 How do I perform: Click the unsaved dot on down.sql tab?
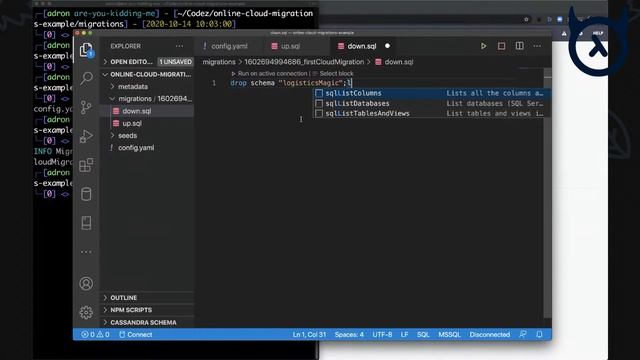[387, 46]
